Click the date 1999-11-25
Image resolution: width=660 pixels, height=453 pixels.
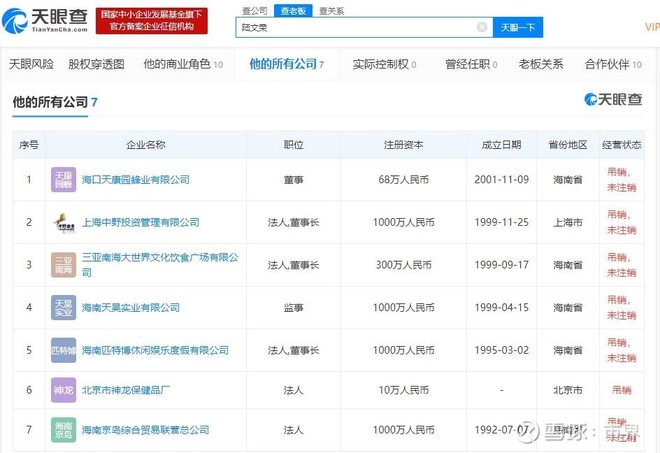tap(501, 222)
